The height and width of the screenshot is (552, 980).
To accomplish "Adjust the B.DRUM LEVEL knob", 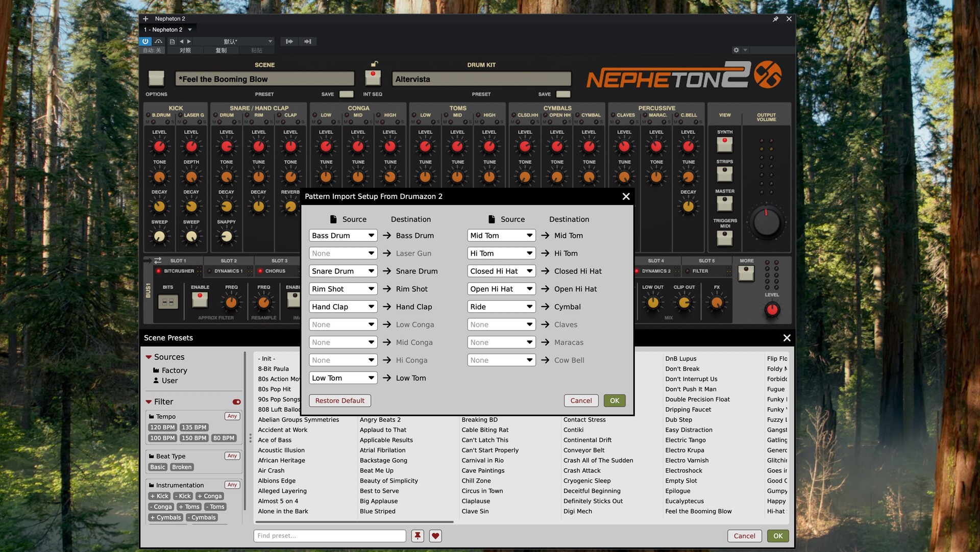I will pyautogui.click(x=159, y=147).
